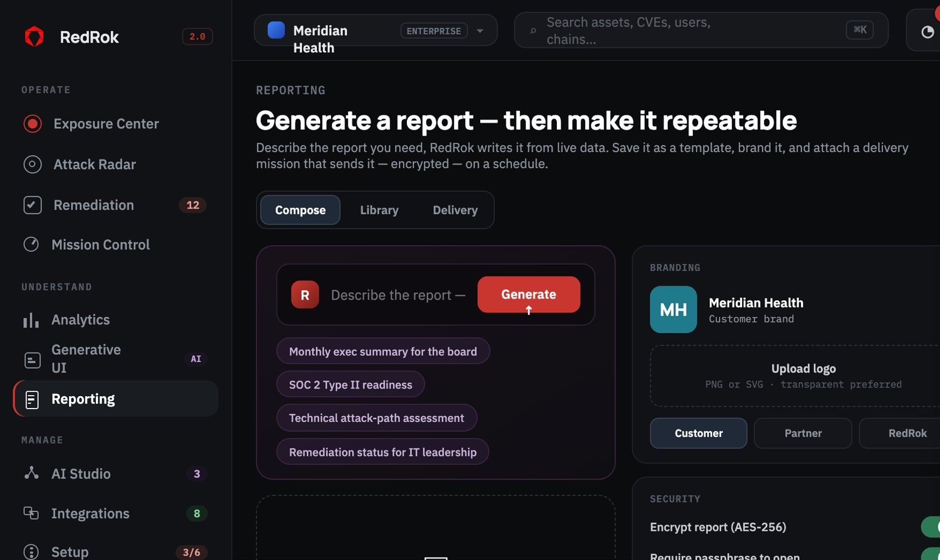Screen dimensions: 940x560
Task: Pick the SOC 2 Type II readiness suggestion
Action: point(350,384)
